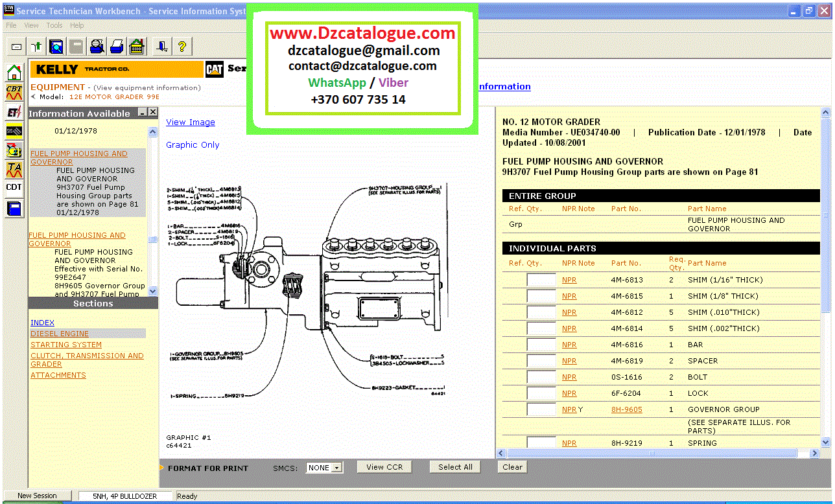Click the yellow machine sidebar icon
The image size is (835, 504).
point(14,150)
